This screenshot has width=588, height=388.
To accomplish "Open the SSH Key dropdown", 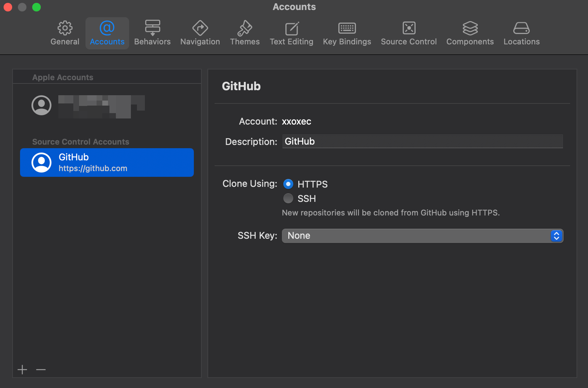I will (x=422, y=236).
